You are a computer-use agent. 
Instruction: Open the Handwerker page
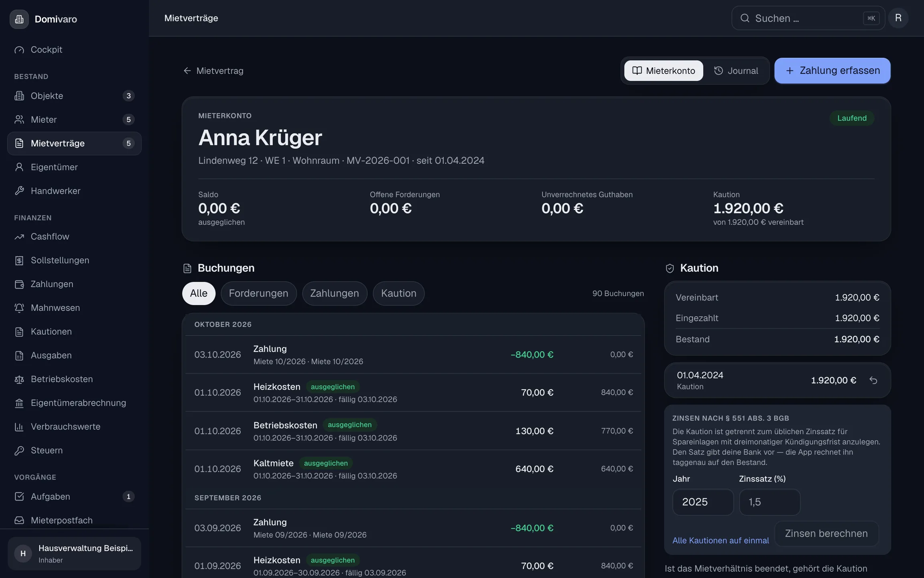(x=74, y=191)
